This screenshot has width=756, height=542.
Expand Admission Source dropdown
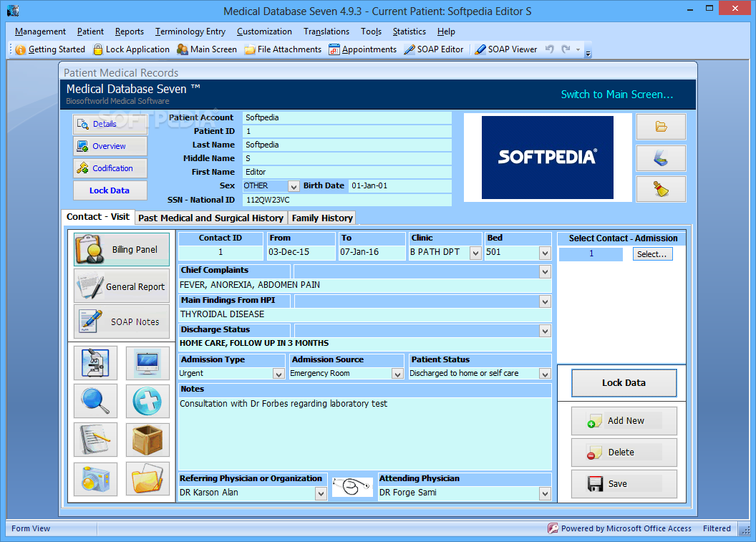[397, 374]
